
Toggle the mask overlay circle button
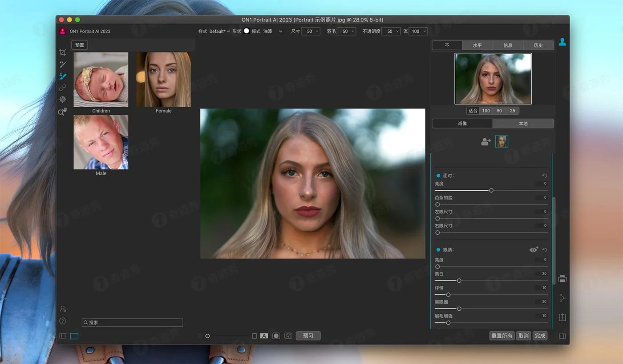coord(276,336)
